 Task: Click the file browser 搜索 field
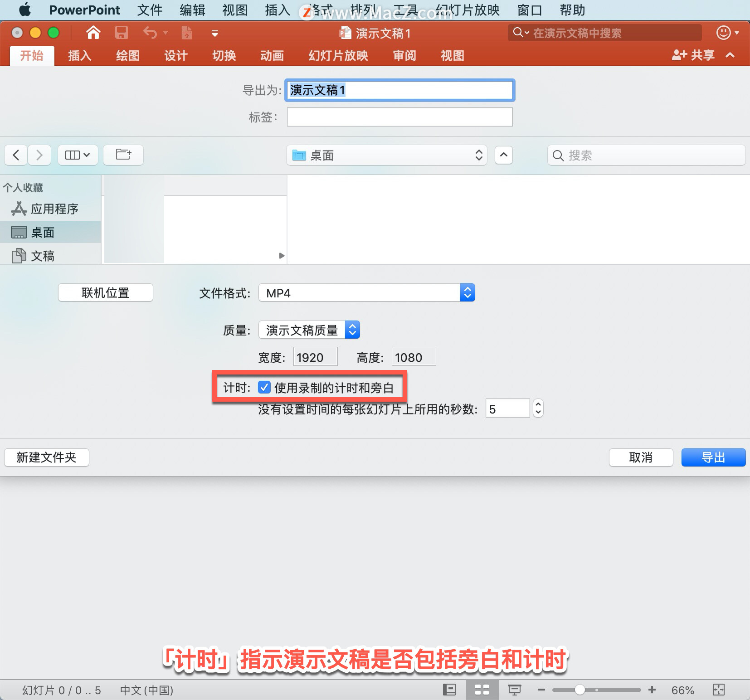tap(646, 156)
